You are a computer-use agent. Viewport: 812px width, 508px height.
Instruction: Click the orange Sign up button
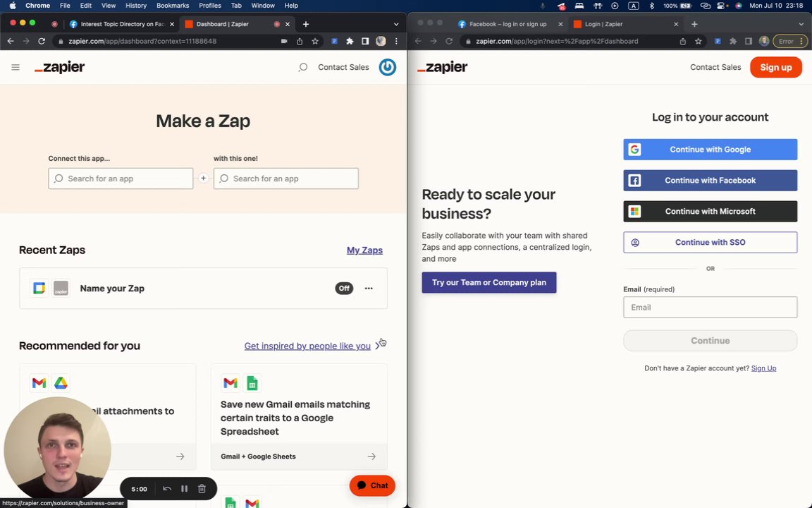click(776, 68)
